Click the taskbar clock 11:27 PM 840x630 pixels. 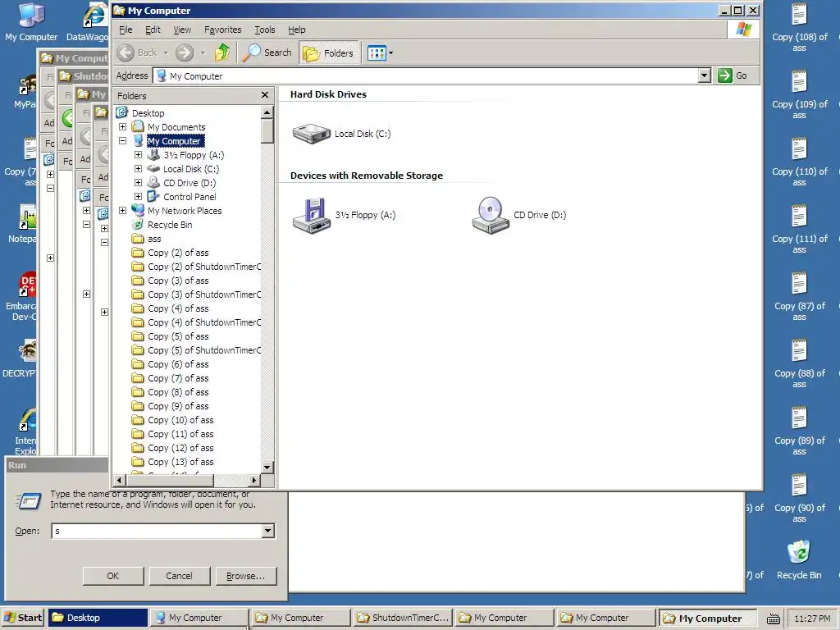click(812, 619)
